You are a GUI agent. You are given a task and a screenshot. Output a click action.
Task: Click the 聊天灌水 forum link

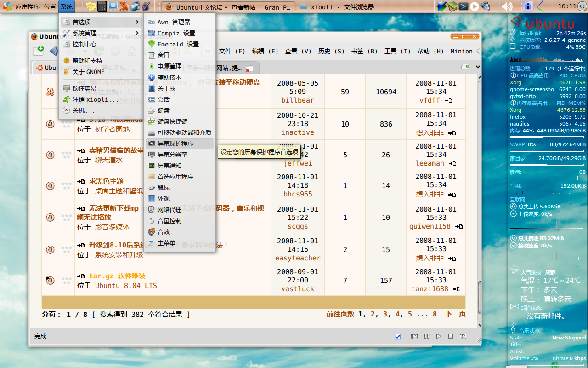click(x=109, y=160)
